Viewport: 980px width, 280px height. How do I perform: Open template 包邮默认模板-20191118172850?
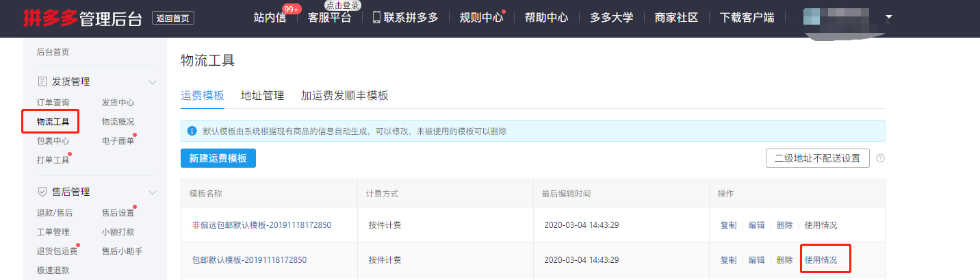(249, 260)
